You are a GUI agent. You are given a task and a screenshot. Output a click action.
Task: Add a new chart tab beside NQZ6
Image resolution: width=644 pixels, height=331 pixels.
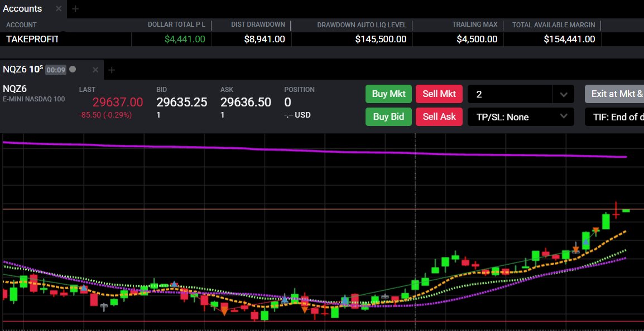tap(111, 70)
